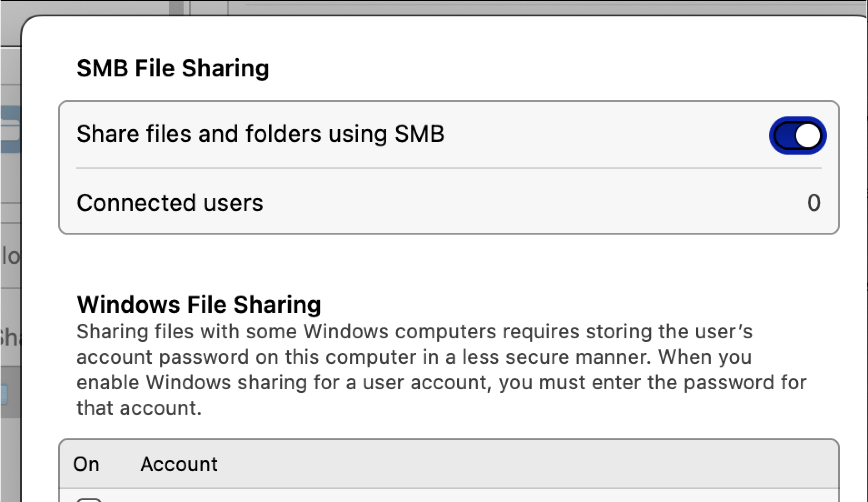Click the white knob of the SMB switch

pos(808,136)
